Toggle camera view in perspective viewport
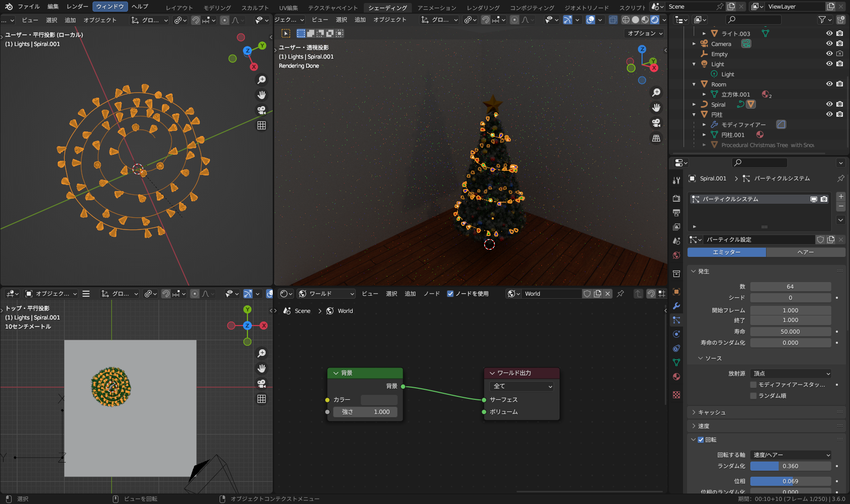This screenshot has width=850, height=504. coord(656,123)
